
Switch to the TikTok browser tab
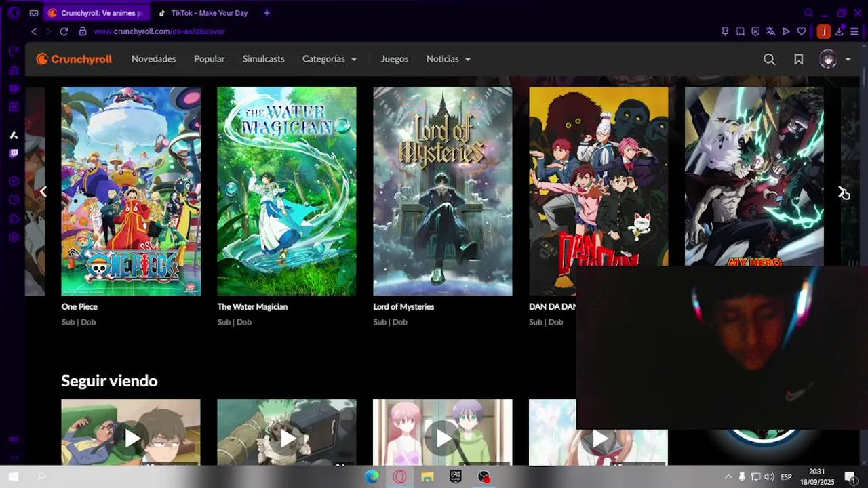[203, 13]
